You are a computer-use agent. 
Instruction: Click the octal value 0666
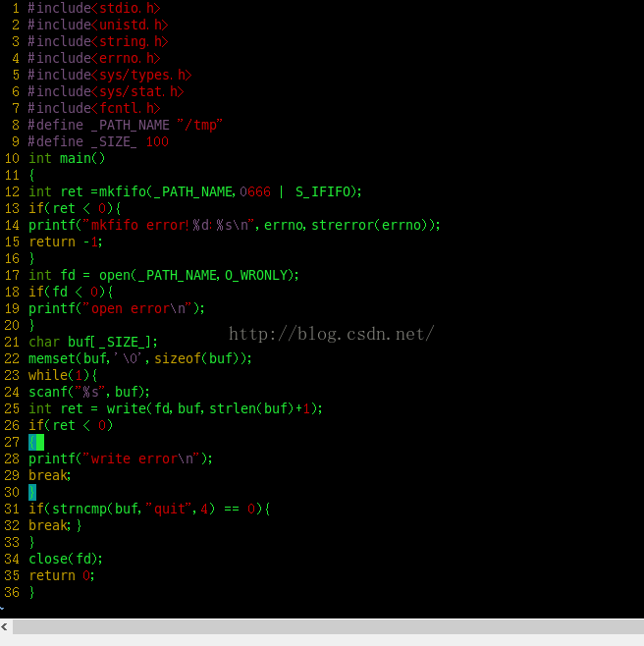click(x=255, y=191)
